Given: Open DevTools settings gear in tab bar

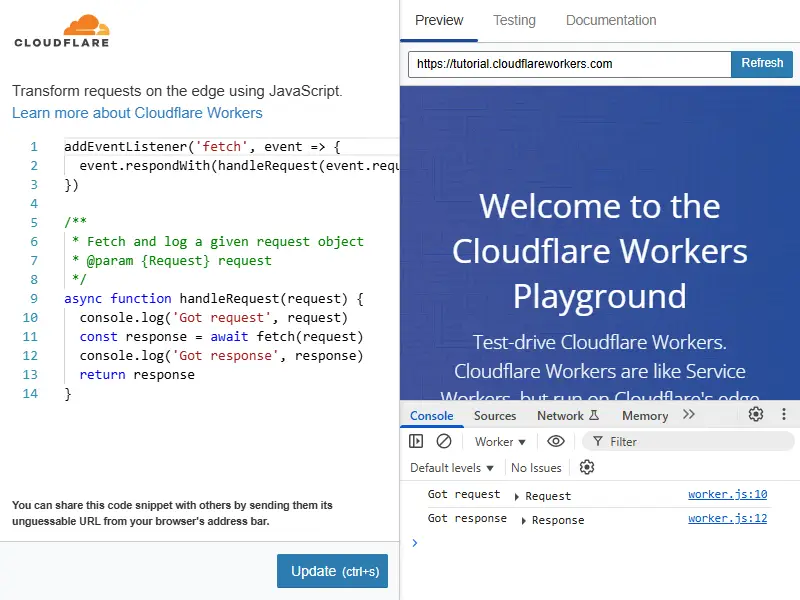Looking at the screenshot, I should point(756,414).
